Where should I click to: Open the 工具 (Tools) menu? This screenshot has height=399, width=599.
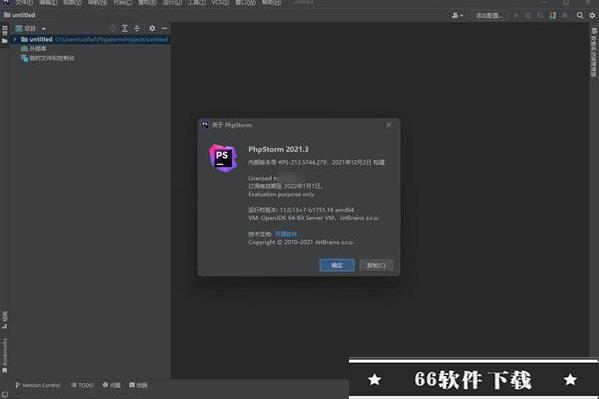click(x=196, y=2)
